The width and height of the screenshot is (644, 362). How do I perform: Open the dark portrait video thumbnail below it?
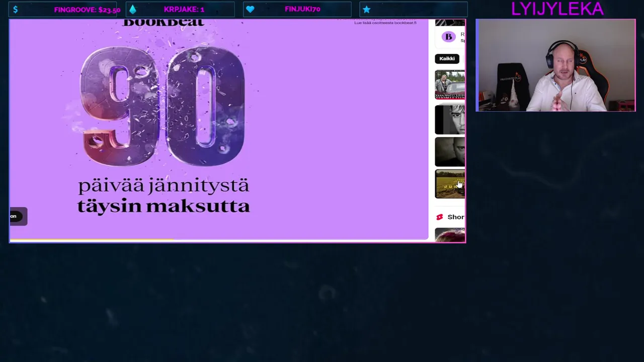(450, 152)
